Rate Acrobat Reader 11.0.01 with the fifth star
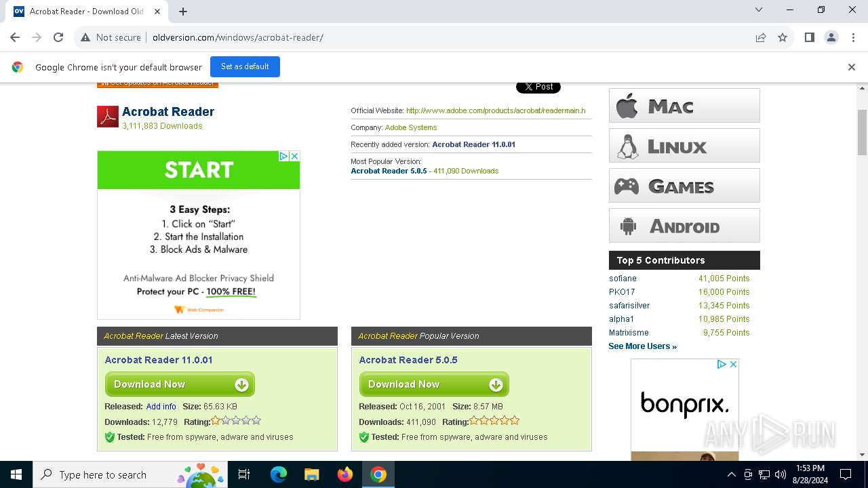The height and width of the screenshot is (488, 868). [256, 421]
